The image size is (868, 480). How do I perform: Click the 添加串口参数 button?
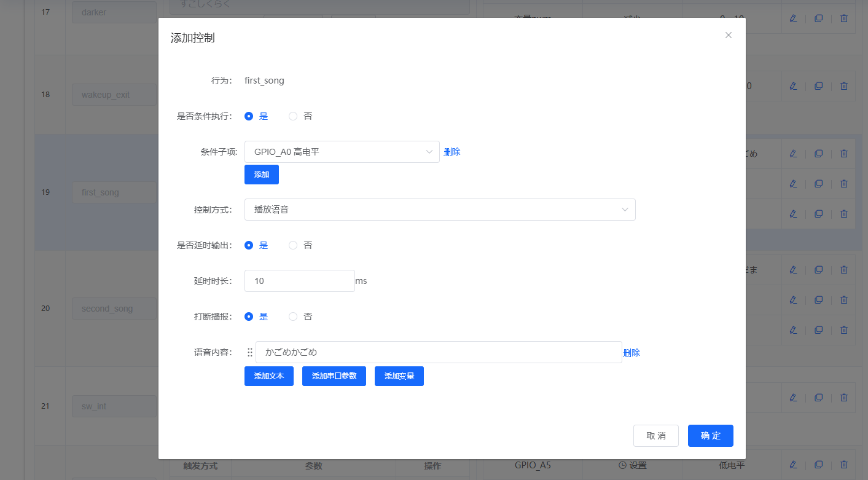point(334,376)
